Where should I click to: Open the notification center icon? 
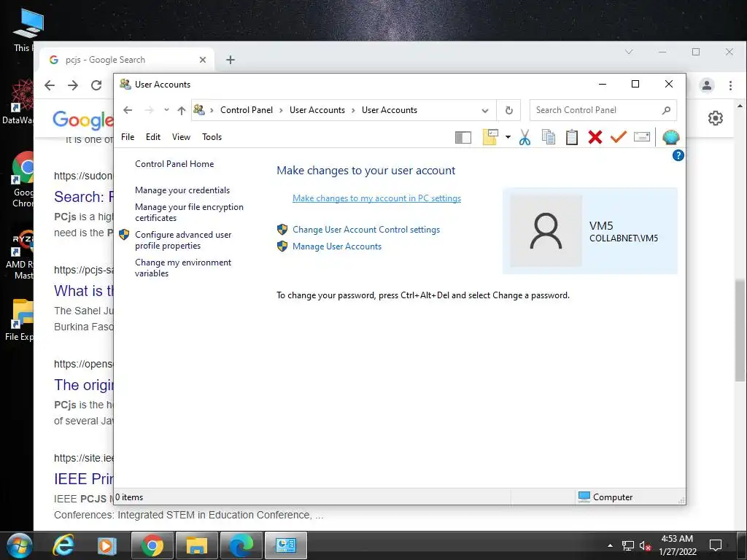(x=716, y=545)
